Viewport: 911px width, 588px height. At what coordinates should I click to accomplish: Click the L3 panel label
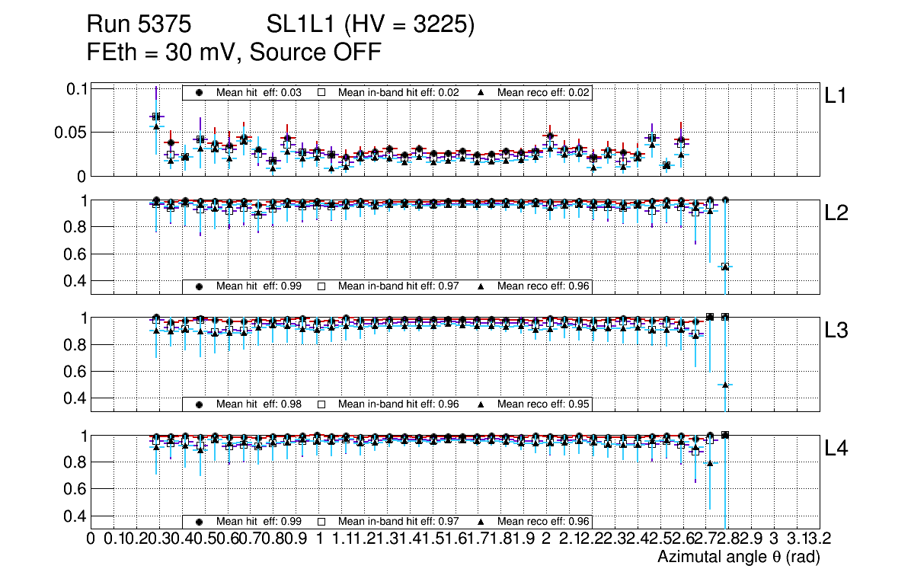pos(836,331)
